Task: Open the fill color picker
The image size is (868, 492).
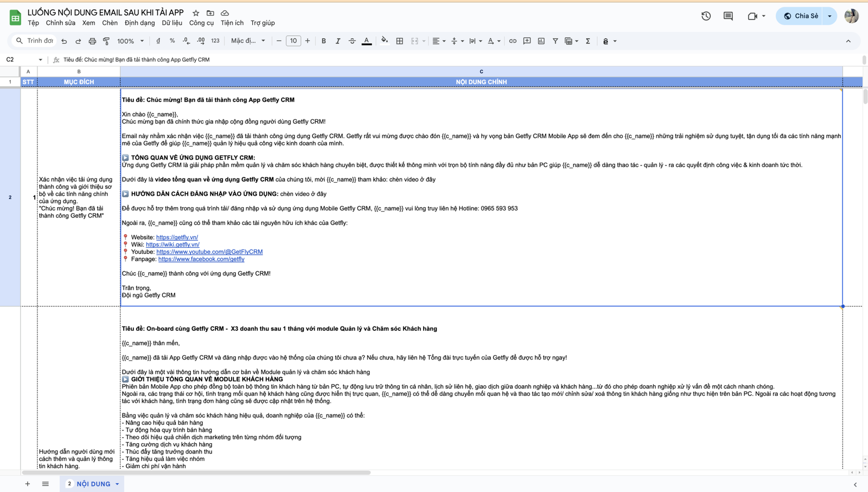Action: (x=385, y=41)
